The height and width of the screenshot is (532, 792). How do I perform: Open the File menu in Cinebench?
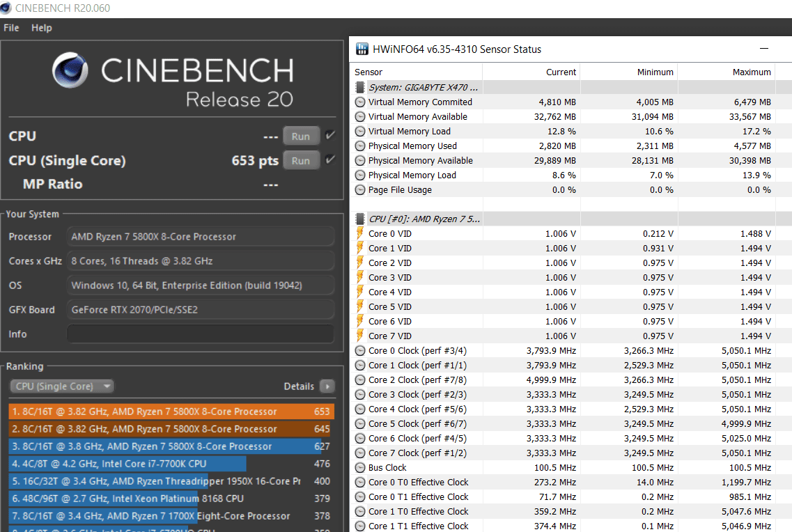(11, 28)
